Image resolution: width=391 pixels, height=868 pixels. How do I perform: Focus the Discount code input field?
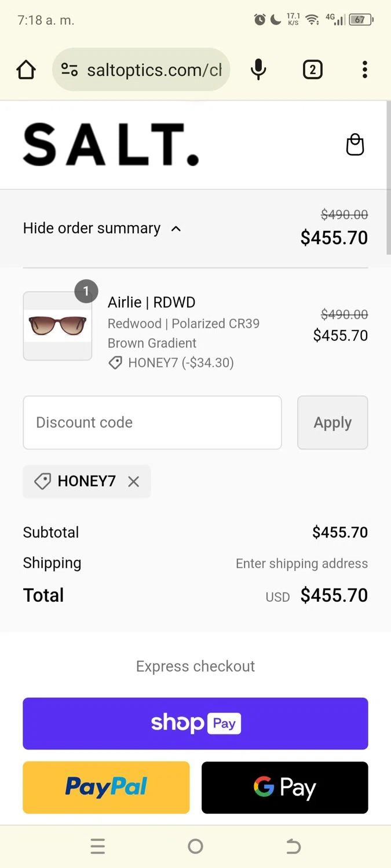[x=152, y=422]
